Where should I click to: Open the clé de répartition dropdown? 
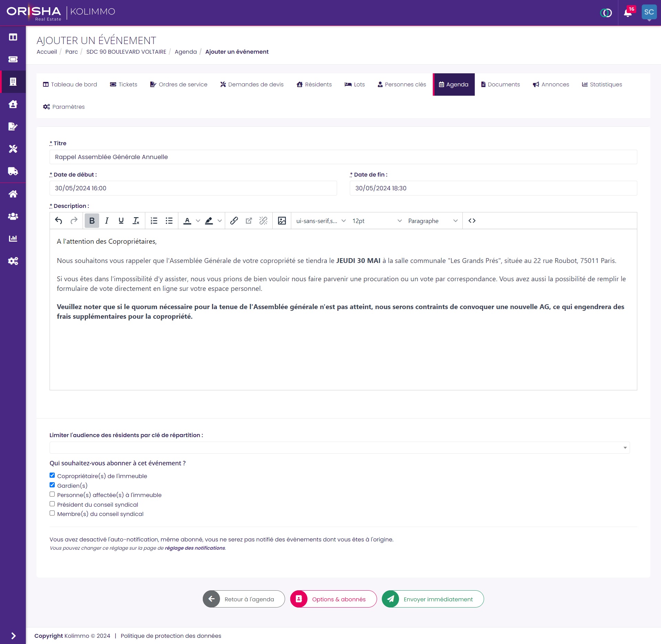click(x=339, y=447)
